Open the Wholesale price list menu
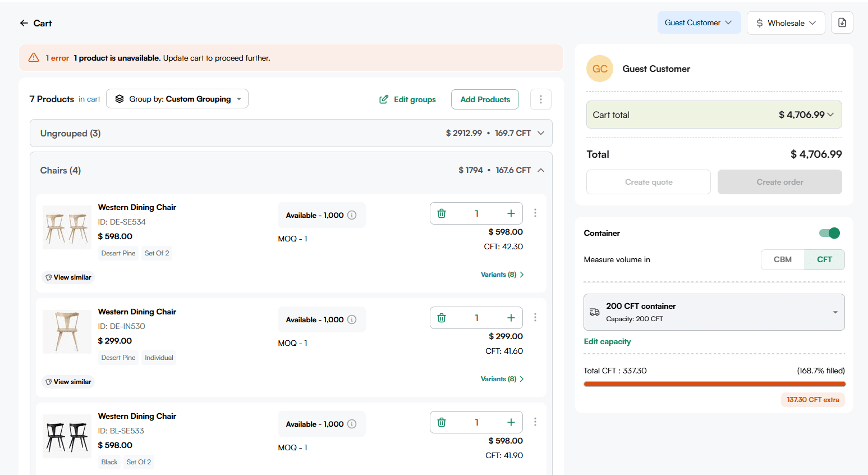This screenshot has height=475, width=868. tap(786, 23)
